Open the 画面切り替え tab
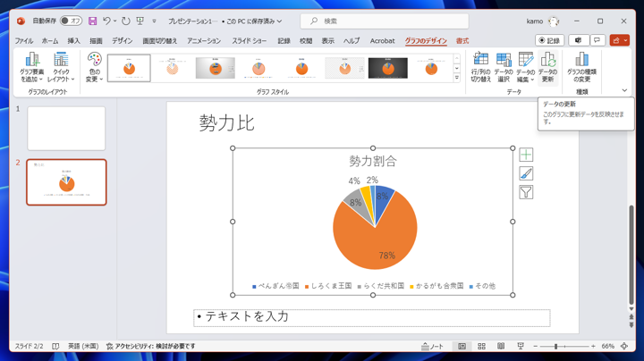The height and width of the screenshot is (361, 644). [160, 40]
